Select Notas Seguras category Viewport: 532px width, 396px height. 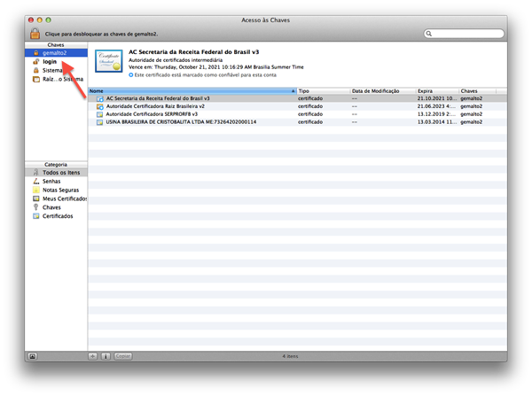point(56,190)
